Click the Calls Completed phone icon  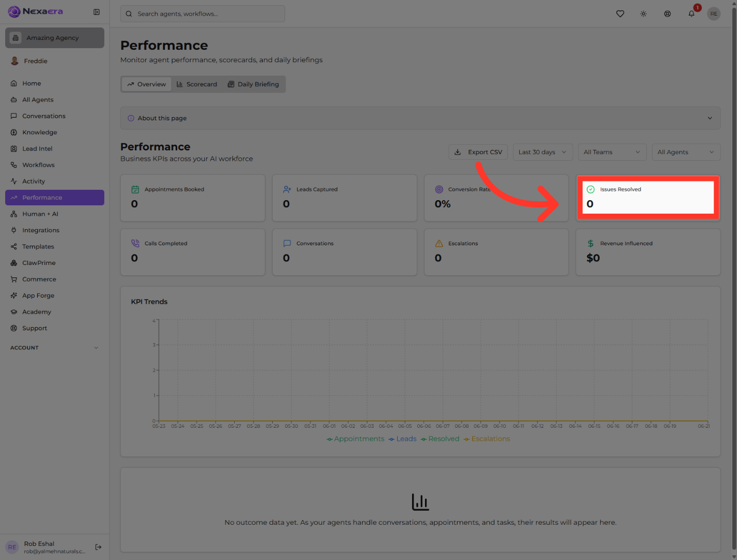point(135,244)
